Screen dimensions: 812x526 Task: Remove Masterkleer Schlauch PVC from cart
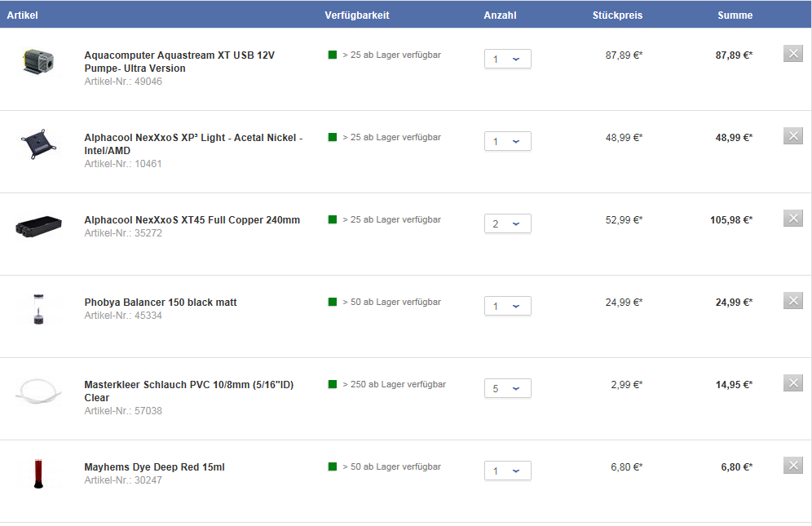792,383
